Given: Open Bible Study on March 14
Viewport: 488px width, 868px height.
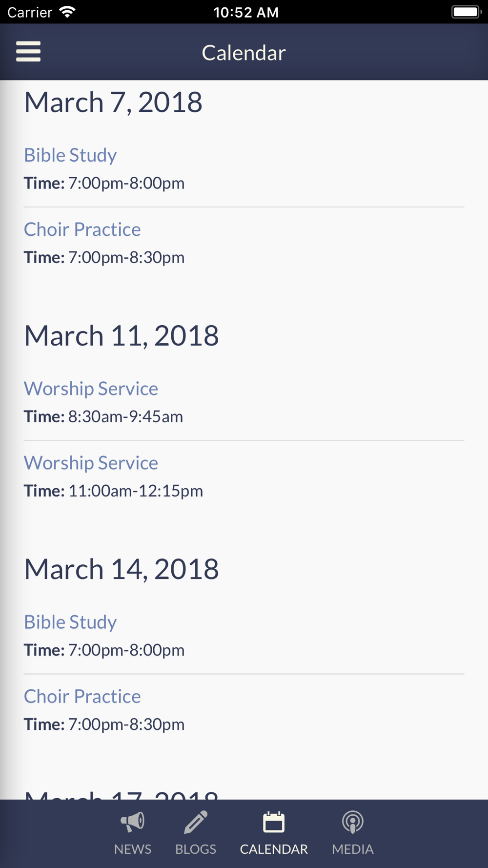Looking at the screenshot, I should coord(70,622).
